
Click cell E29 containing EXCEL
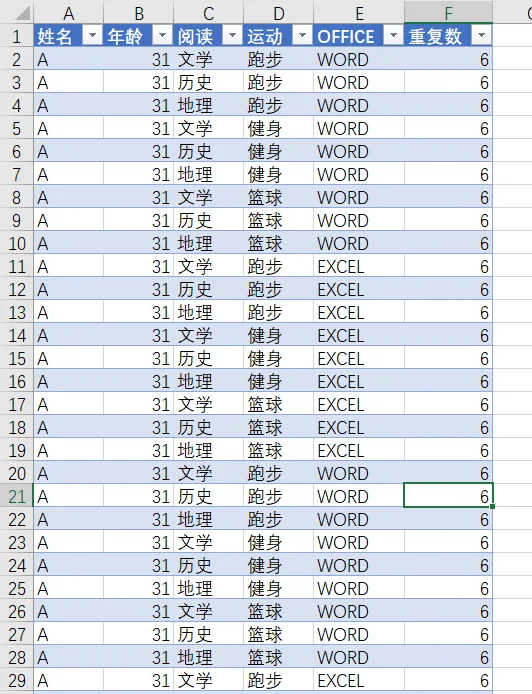359,680
